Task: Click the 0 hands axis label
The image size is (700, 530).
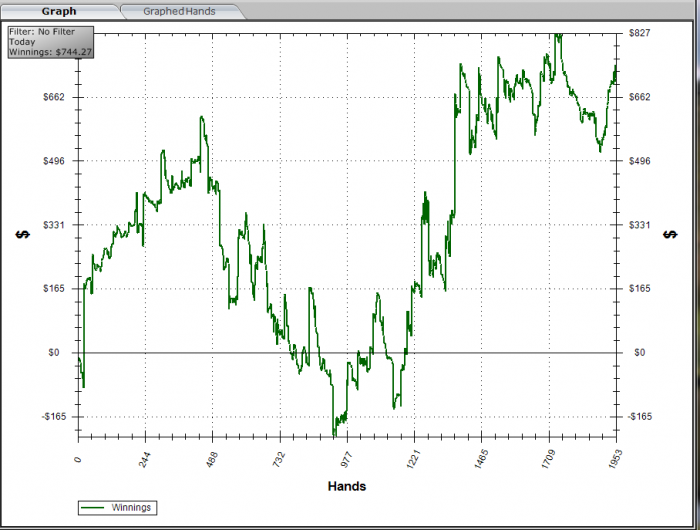Action: click(x=78, y=459)
